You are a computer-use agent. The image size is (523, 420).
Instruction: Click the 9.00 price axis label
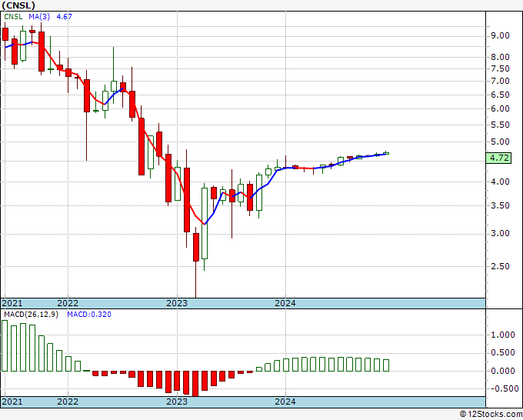500,35
